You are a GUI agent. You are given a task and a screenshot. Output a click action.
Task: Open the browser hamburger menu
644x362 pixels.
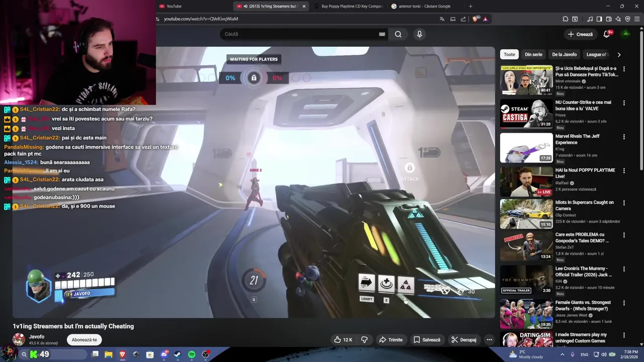637,19
